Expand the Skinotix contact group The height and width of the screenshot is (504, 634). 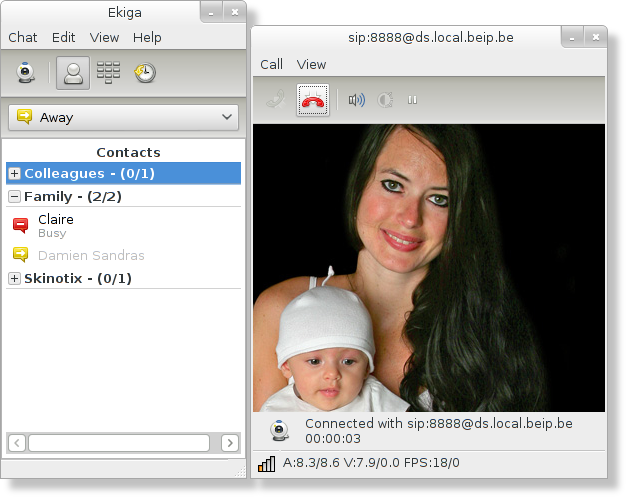coord(14,279)
